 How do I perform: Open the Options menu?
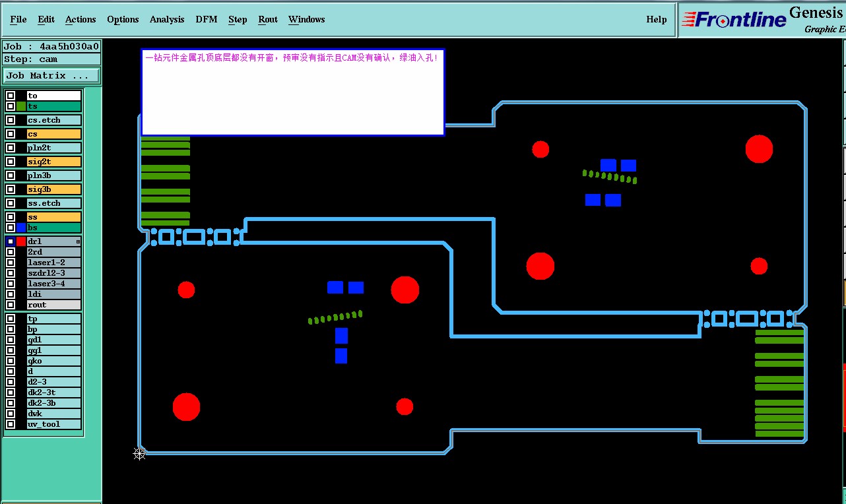point(123,19)
